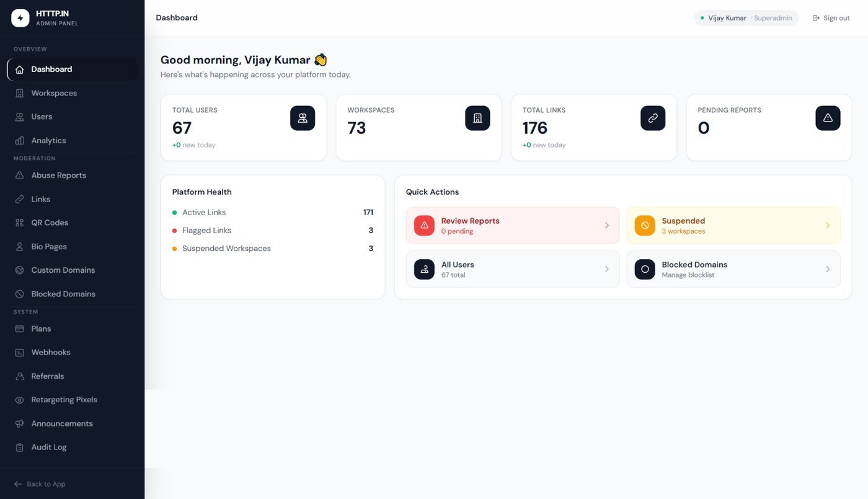
Task: Click the Audit Log clipboard icon
Action: [x=20, y=447]
